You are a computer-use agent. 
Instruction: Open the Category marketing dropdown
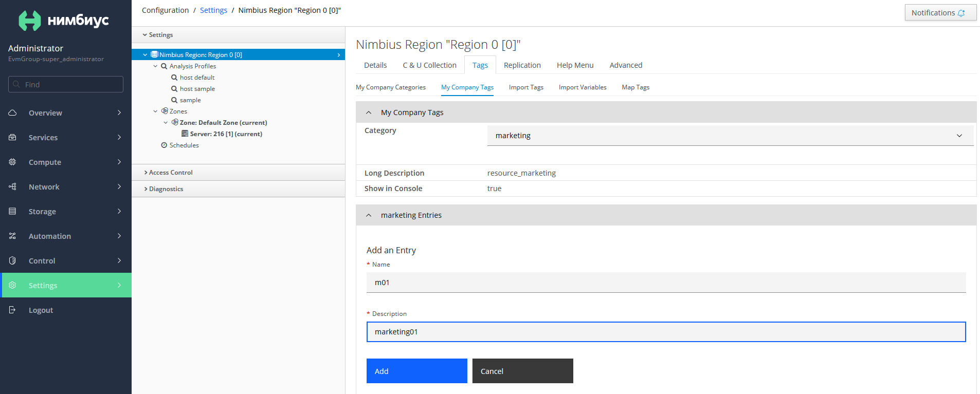click(x=730, y=136)
